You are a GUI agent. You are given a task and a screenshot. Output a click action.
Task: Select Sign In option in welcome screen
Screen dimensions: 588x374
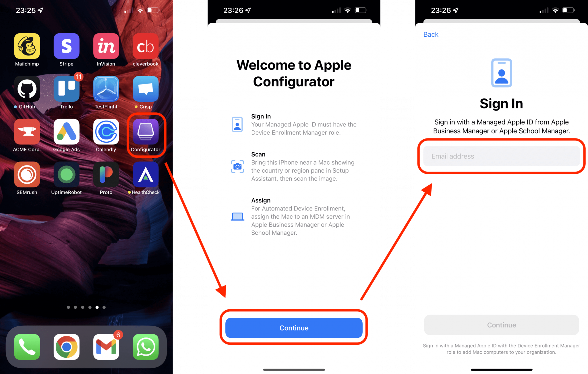pos(262,116)
